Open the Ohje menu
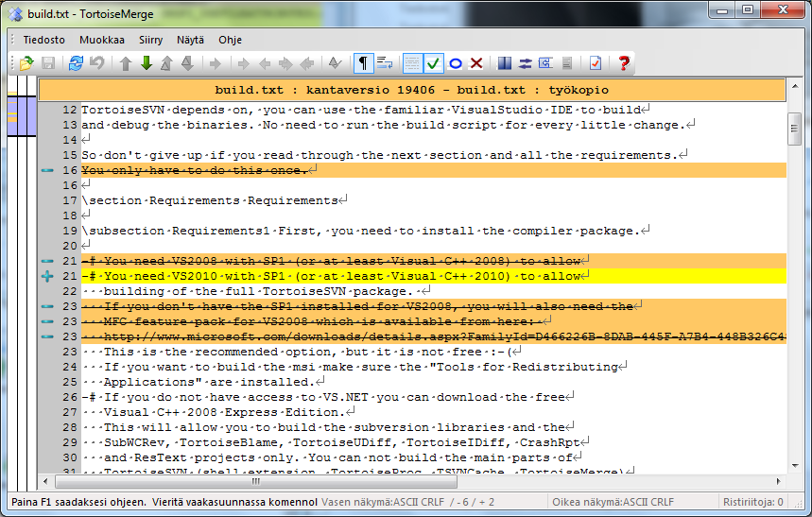 point(230,40)
